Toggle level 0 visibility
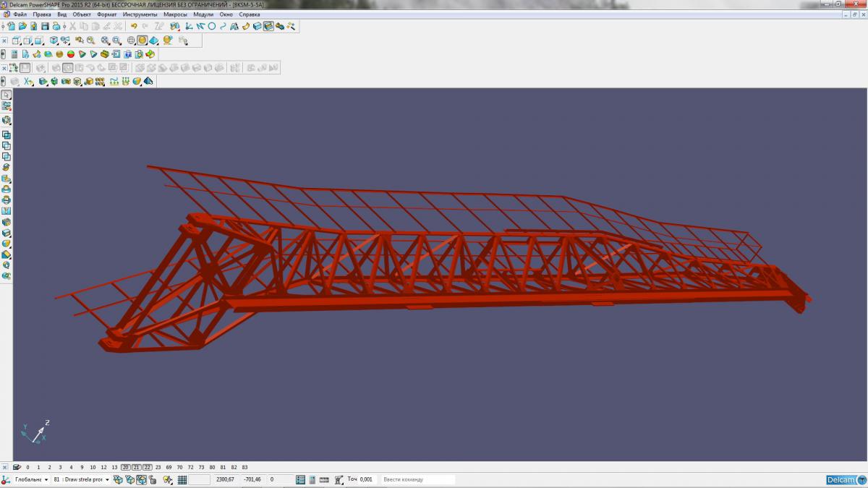 (x=27, y=467)
